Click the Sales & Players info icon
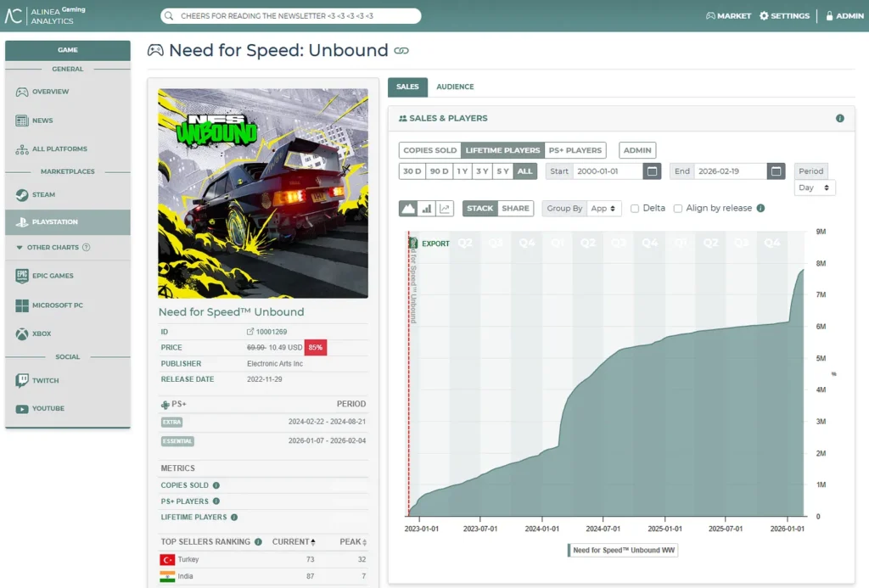The image size is (869, 588). coord(839,119)
